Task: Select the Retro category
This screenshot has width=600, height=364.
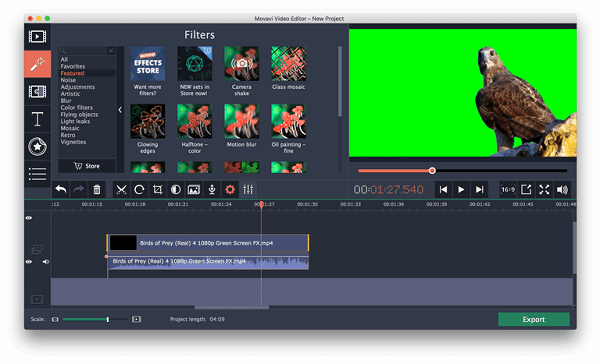Action: pyautogui.click(x=68, y=135)
